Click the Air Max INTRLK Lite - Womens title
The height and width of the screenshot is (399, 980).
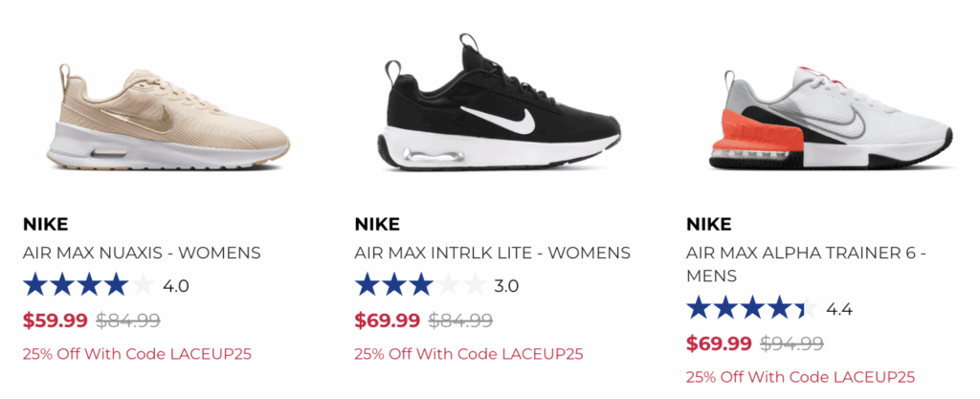coord(492,254)
